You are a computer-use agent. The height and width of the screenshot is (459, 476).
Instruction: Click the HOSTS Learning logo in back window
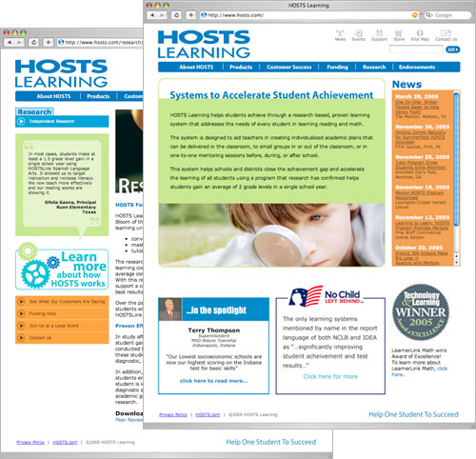point(61,73)
